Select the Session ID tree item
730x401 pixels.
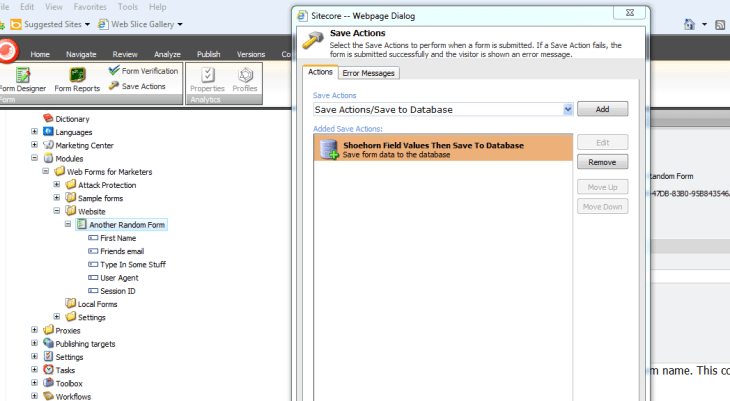click(117, 291)
